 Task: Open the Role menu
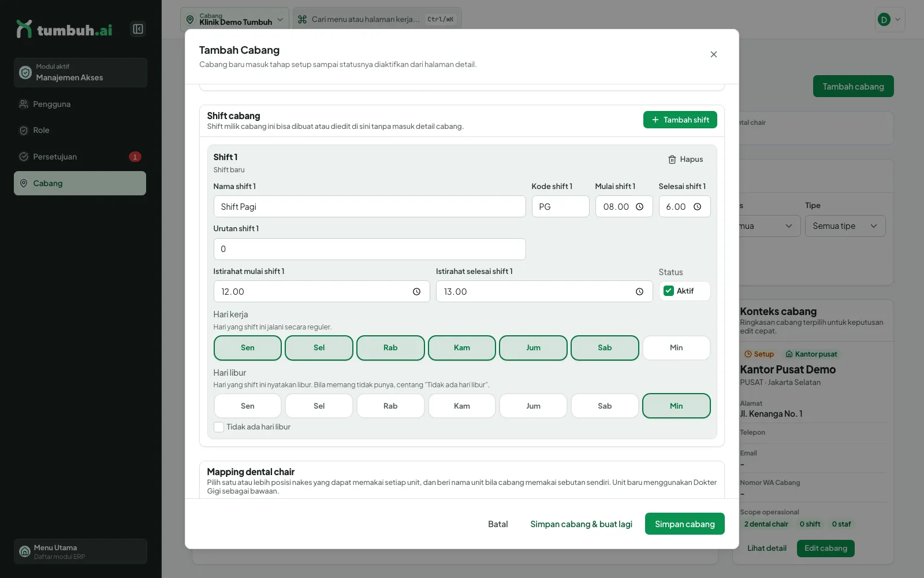(80, 131)
